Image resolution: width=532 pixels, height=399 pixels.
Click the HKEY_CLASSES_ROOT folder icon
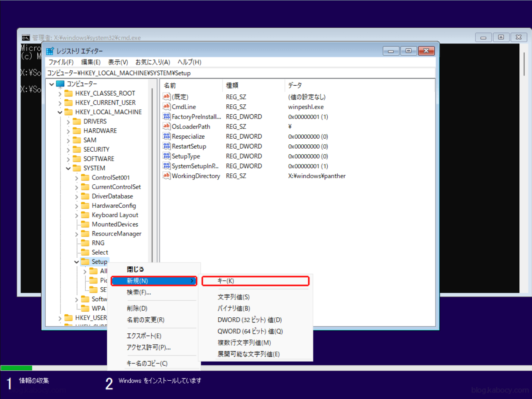click(68, 93)
